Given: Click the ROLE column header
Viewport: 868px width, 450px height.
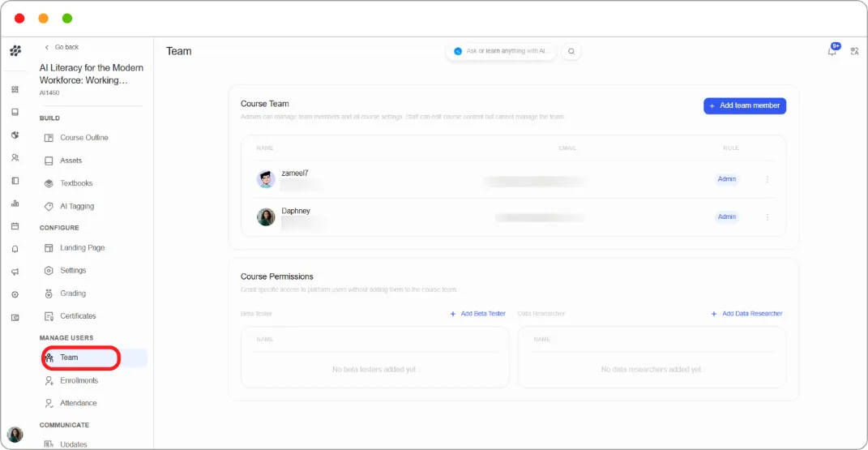Looking at the screenshot, I should [x=731, y=148].
